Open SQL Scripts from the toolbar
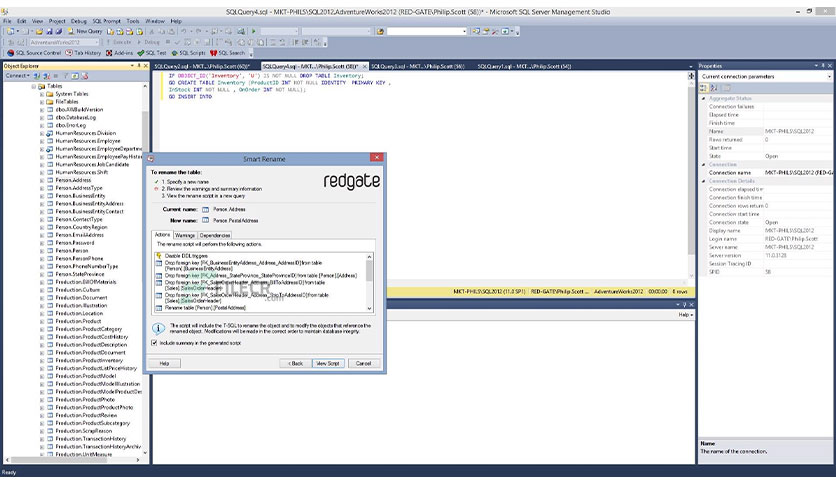The image size is (836, 484). [188, 53]
